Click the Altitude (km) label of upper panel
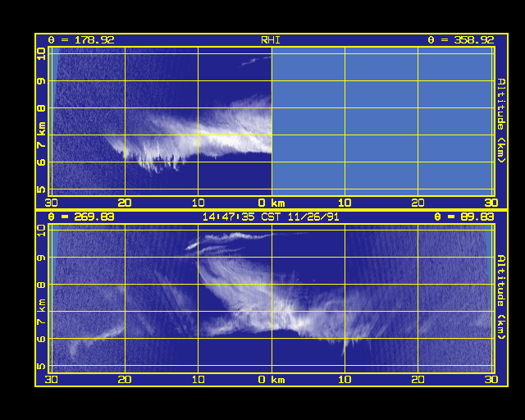The image size is (525, 420). pyautogui.click(x=500, y=121)
